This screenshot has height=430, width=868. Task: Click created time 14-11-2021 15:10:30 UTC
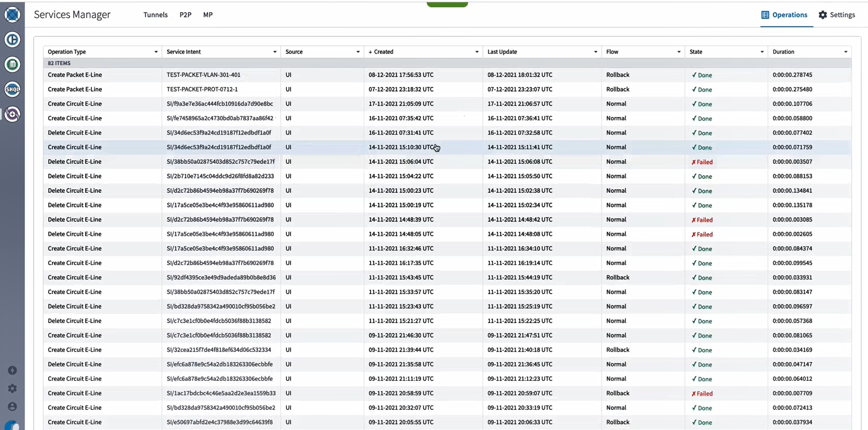(x=401, y=147)
